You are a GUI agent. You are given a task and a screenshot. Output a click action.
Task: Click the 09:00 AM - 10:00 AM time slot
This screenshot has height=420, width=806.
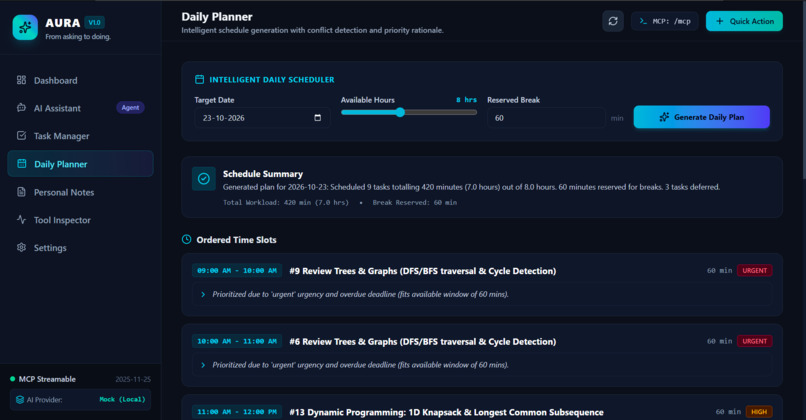point(237,270)
